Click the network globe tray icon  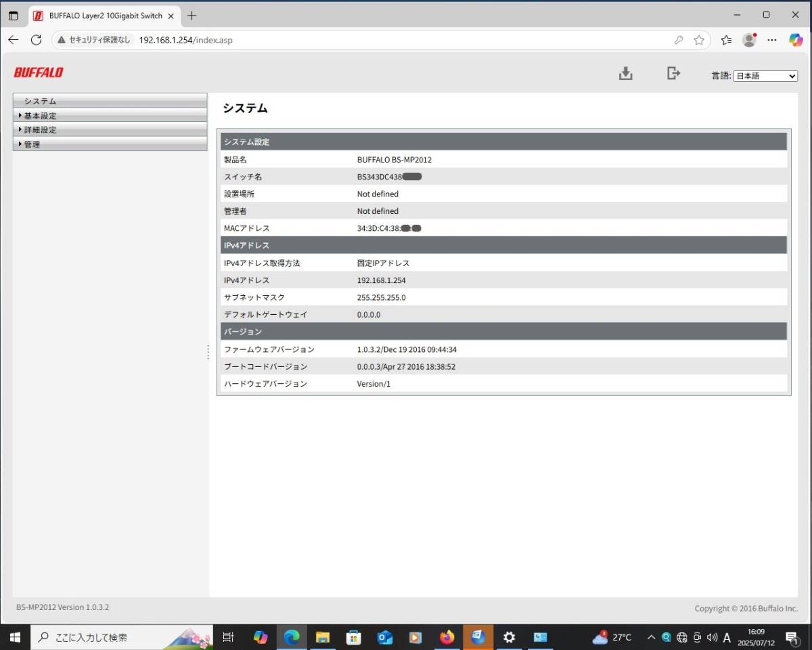(x=682, y=637)
